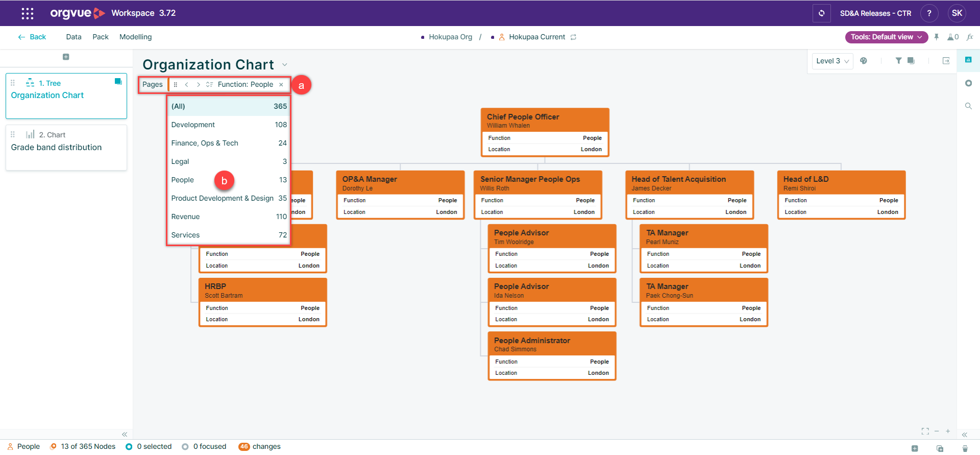980x455 pixels.
Task: Open the search magnifier in right sidebar
Action: (x=968, y=106)
